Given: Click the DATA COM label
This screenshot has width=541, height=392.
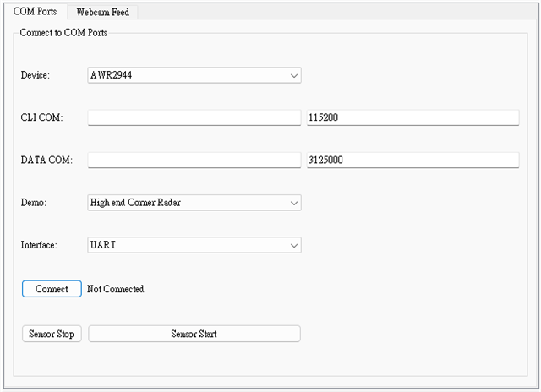Looking at the screenshot, I should click(x=46, y=161).
